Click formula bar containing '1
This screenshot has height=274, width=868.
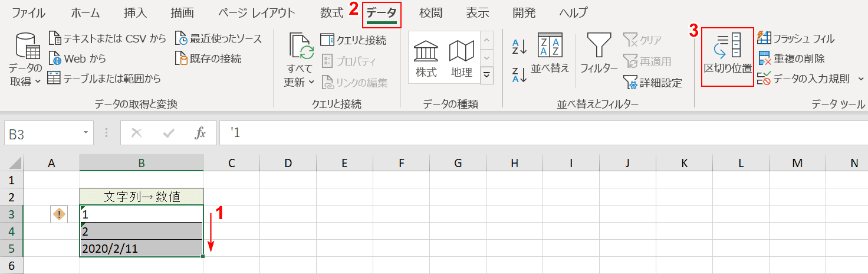542,133
